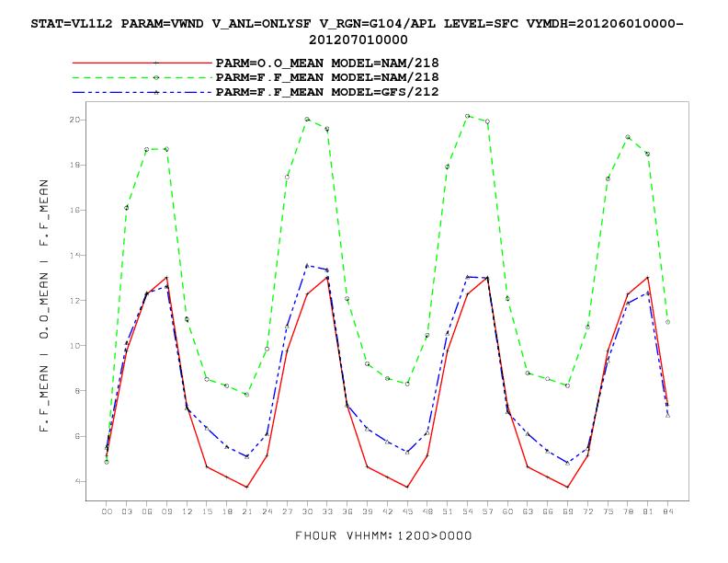Click x-axis tick label 78
728x563 pixels.
point(628,511)
